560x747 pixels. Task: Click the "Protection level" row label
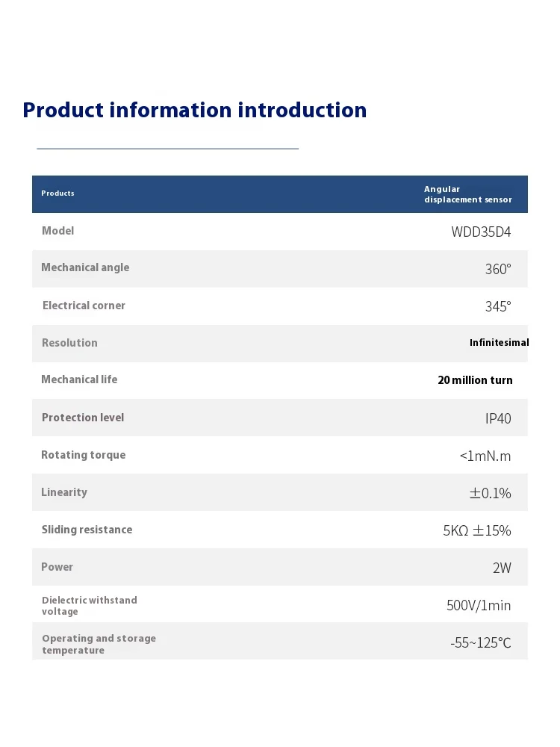[x=83, y=418]
